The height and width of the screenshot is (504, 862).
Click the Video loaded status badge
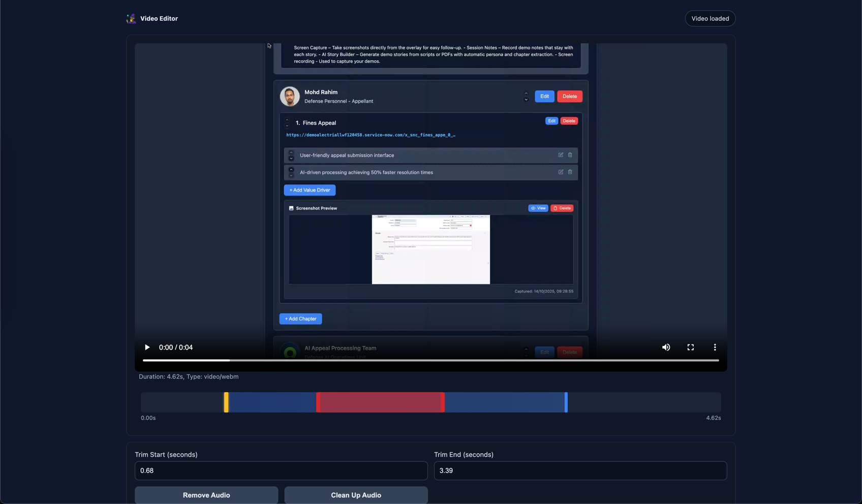[710, 18]
